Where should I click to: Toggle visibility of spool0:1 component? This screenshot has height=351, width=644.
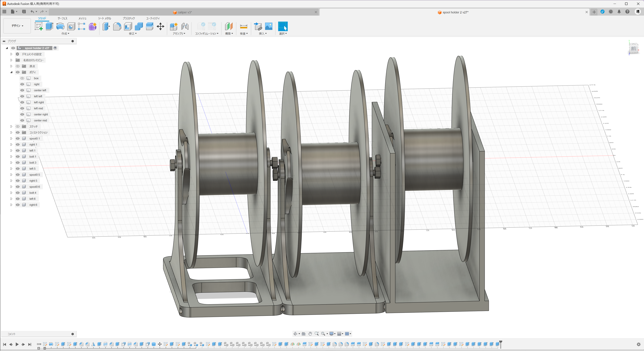pos(18,138)
